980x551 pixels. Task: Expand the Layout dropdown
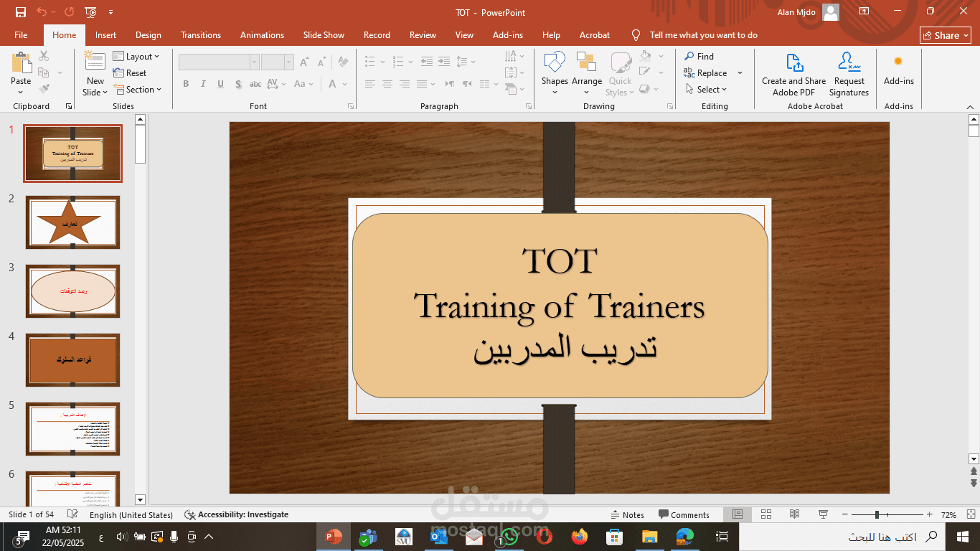pyautogui.click(x=136, y=57)
